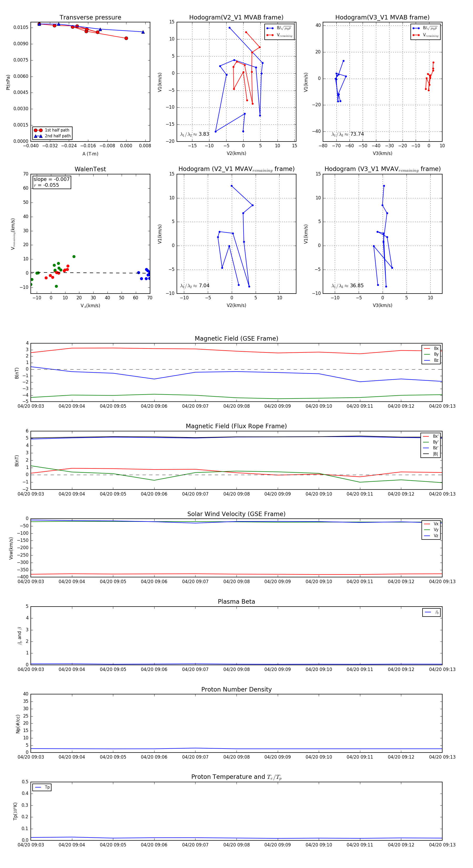Screen dimensions: 473x868
Task: Click the Tp legend entry in temperature plot
Action: 42,787
